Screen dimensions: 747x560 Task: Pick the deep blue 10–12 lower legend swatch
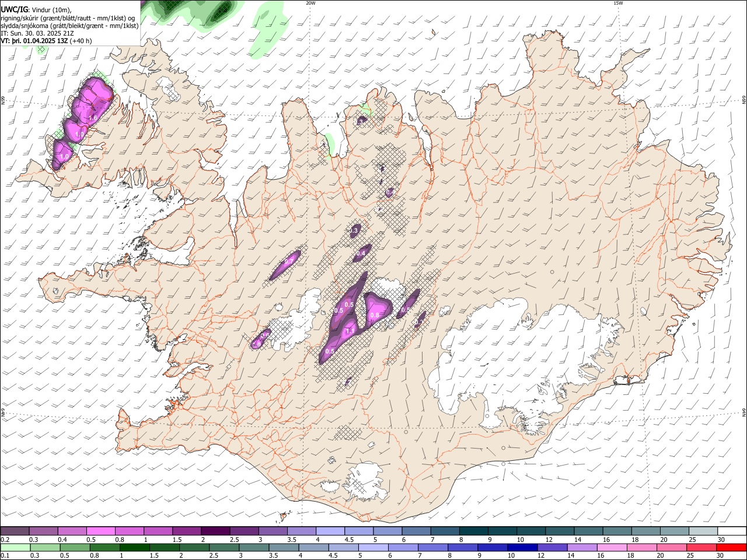521,547
